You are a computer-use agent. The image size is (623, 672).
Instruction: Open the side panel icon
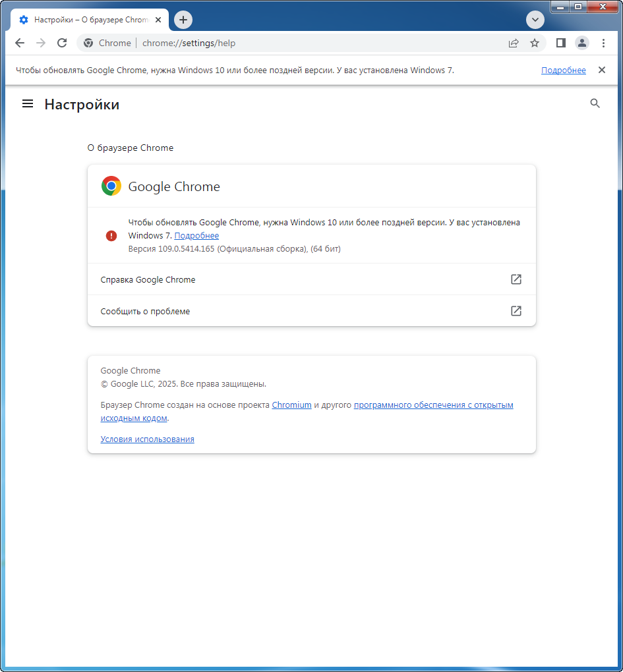coord(561,43)
